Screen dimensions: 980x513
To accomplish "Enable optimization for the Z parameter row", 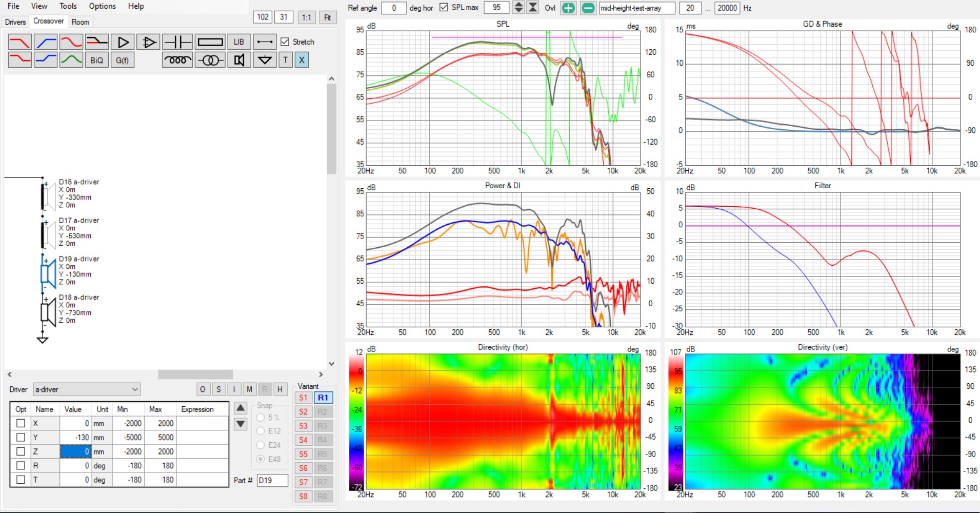I will pyautogui.click(x=21, y=451).
